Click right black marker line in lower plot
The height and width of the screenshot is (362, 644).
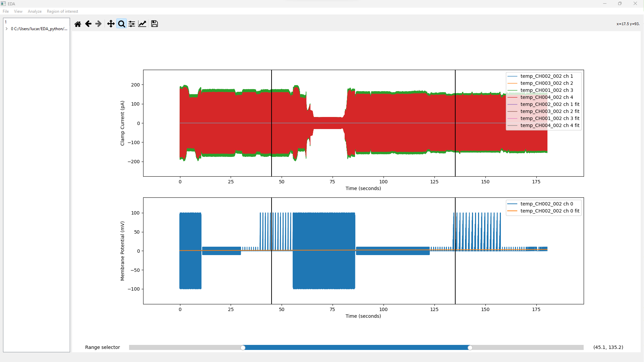click(455, 251)
